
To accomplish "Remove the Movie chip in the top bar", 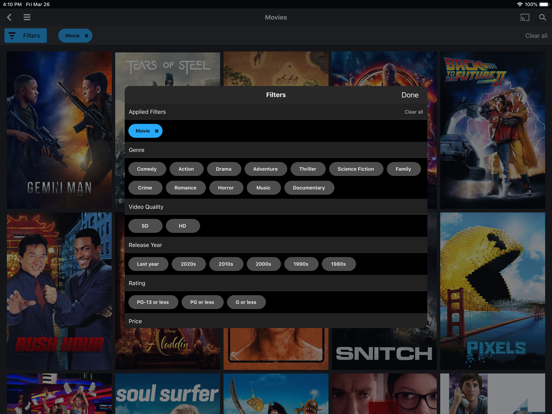I will click(86, 36).
